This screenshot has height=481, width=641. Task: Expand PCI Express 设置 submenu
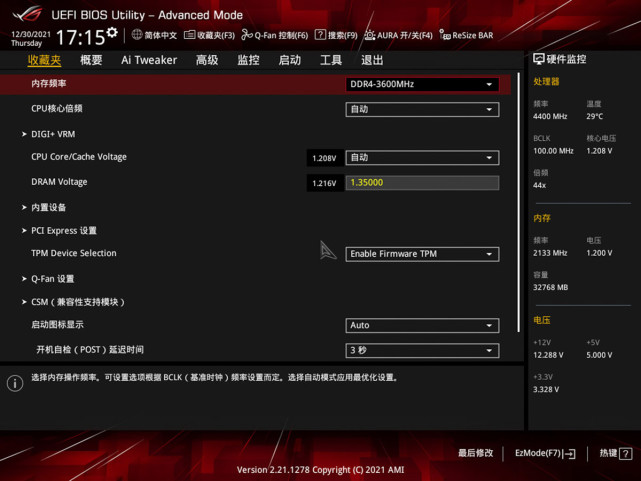coord(64,230)
